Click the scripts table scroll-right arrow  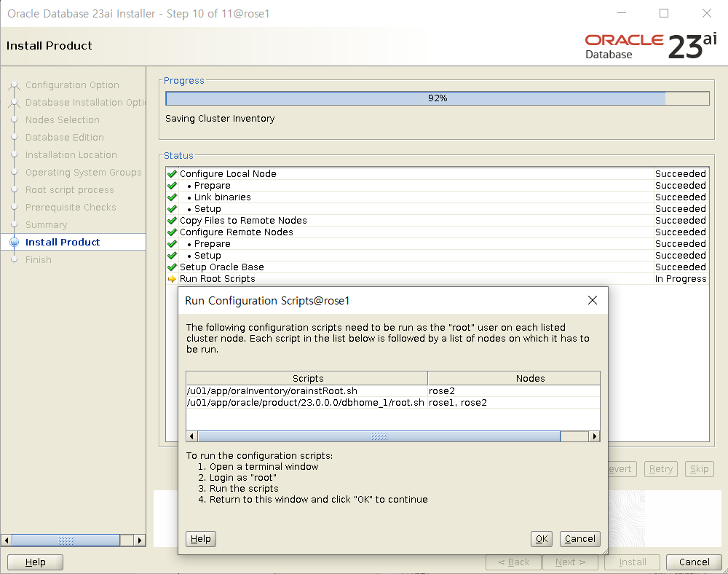(x=595, y=436)
